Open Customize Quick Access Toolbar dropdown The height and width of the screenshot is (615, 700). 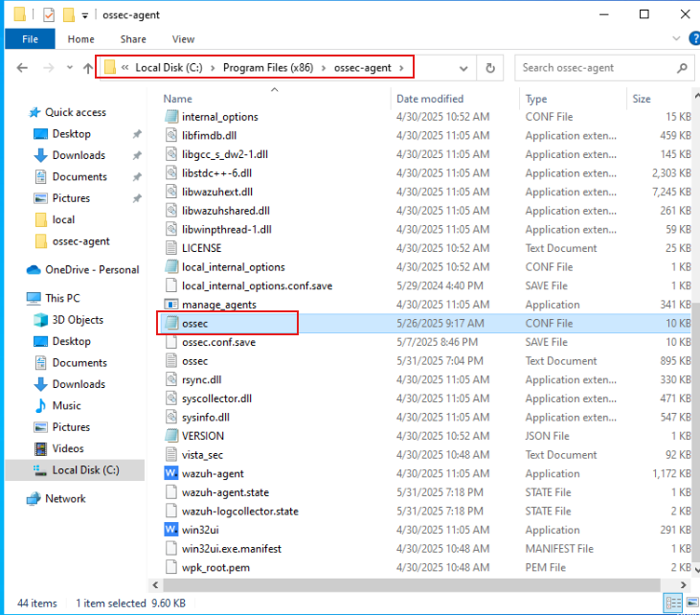click(85, 16)
